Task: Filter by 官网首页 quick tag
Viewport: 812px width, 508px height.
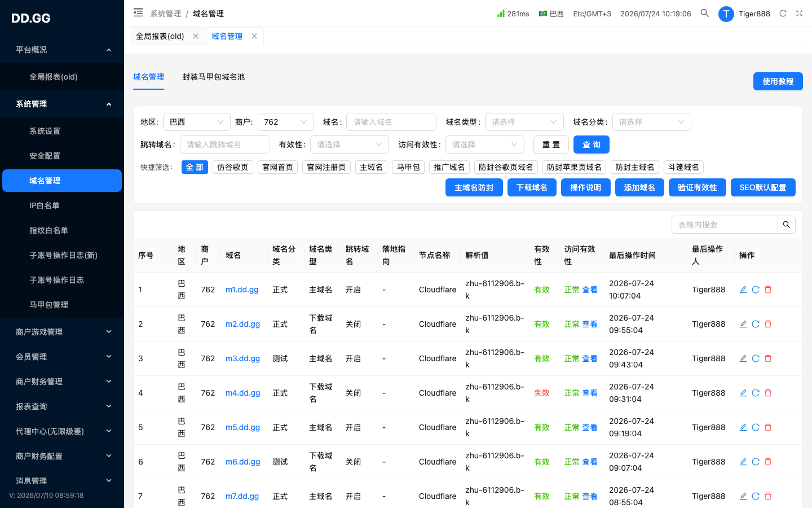Action: pyautogui.click(x=277, y=167)
